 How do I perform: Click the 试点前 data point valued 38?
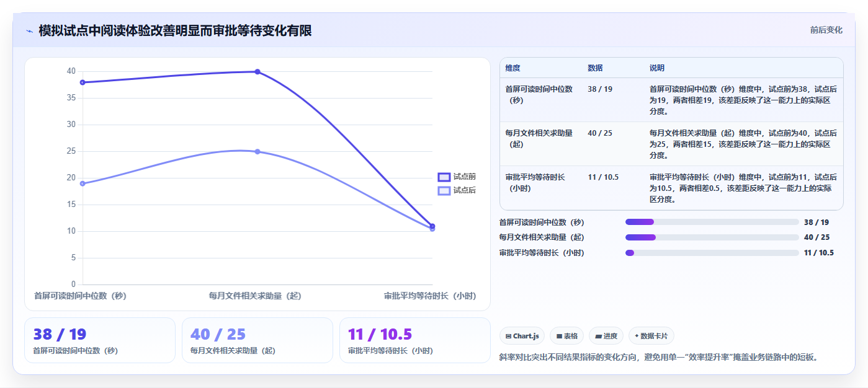[83, 82]
